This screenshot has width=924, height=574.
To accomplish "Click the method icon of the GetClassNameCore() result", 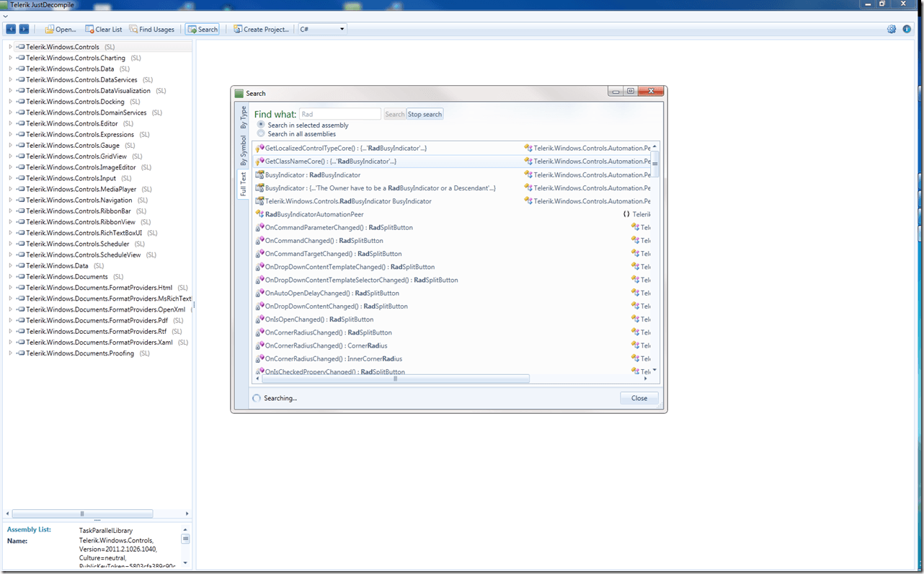I will (x=260, y=161).
